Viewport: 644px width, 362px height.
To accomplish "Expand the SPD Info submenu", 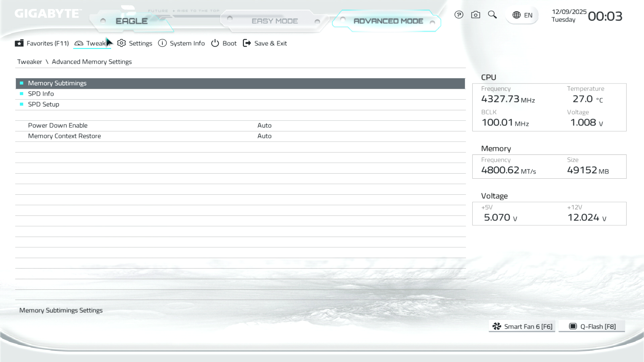I will click(41, 94).
